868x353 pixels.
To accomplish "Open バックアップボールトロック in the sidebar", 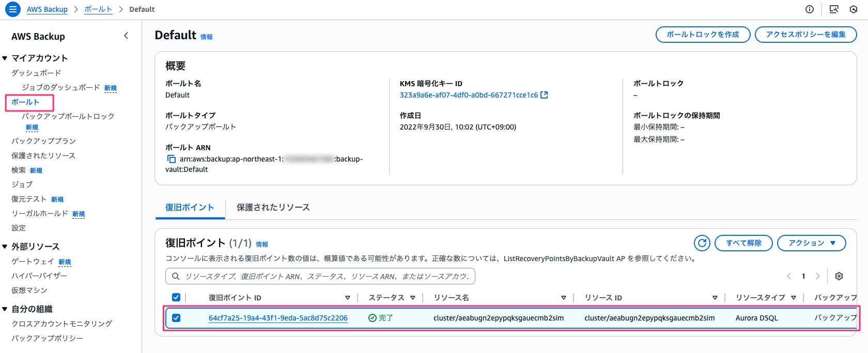I will pyautogui.click(x=68, y=116).
